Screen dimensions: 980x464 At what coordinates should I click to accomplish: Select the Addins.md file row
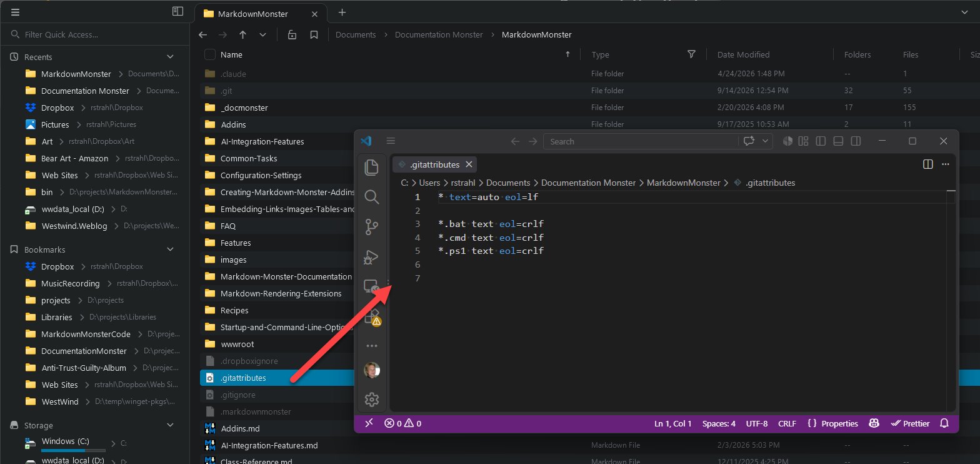277,429
